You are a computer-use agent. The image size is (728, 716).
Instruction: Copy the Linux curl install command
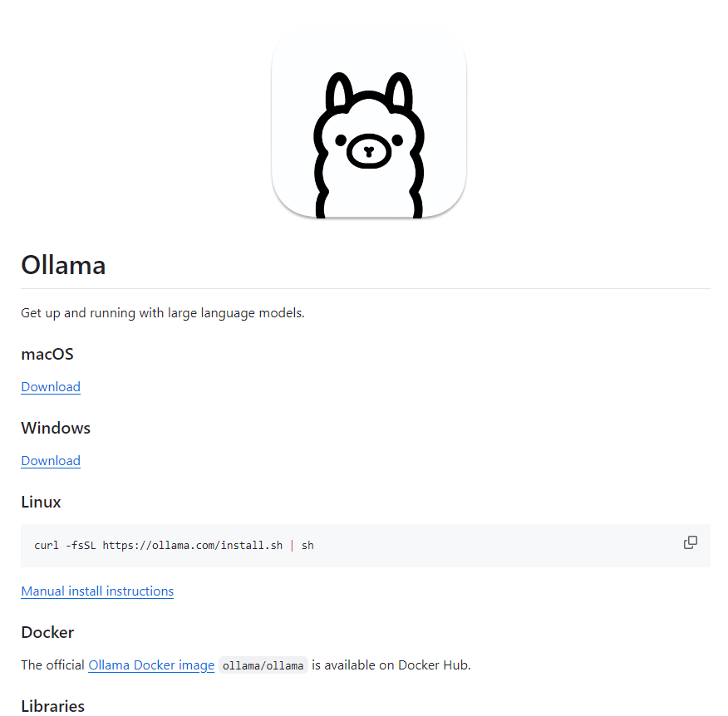[691, 542]
